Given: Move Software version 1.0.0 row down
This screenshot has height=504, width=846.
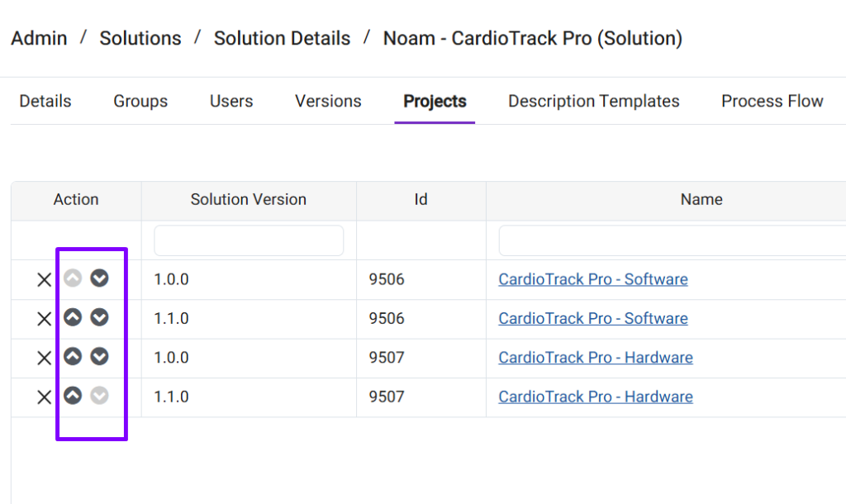Looking at the screenshot, I should (99, 278).
